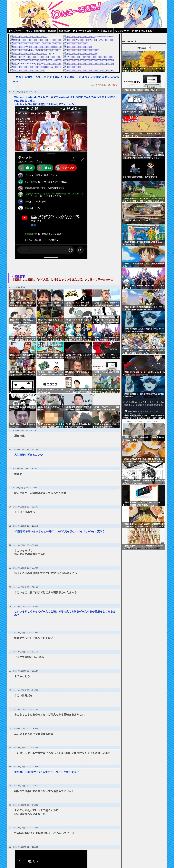
Task: Open headline link starting with NTT
Action: point(37,40)
